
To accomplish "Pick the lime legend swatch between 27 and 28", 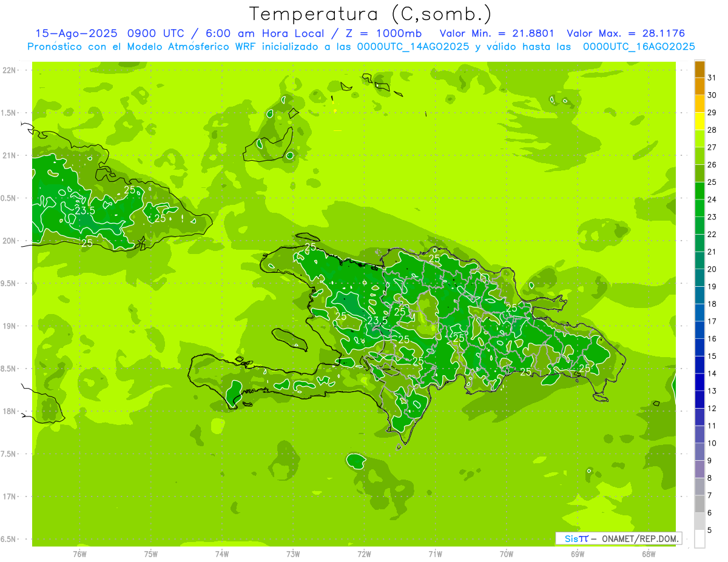I will pos(700,138).
